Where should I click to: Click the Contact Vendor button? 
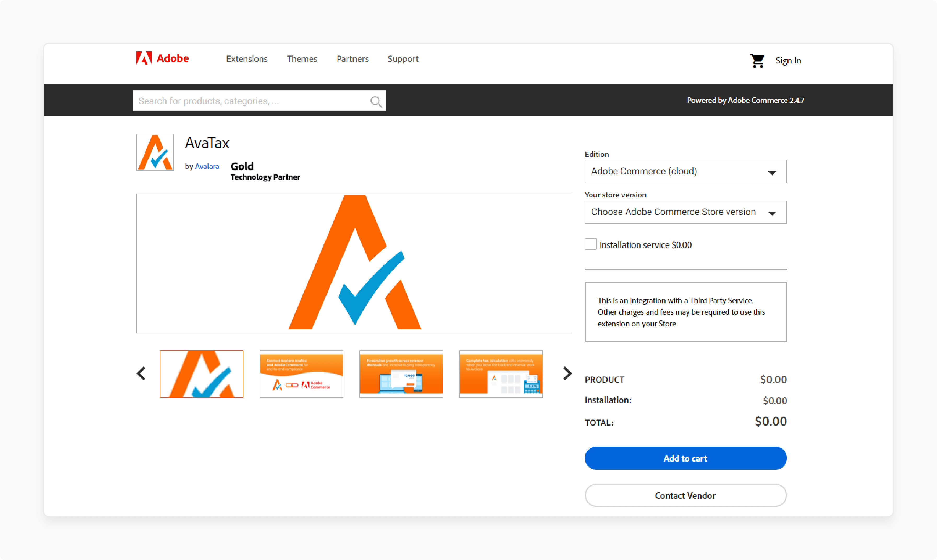tap(685, 495)
